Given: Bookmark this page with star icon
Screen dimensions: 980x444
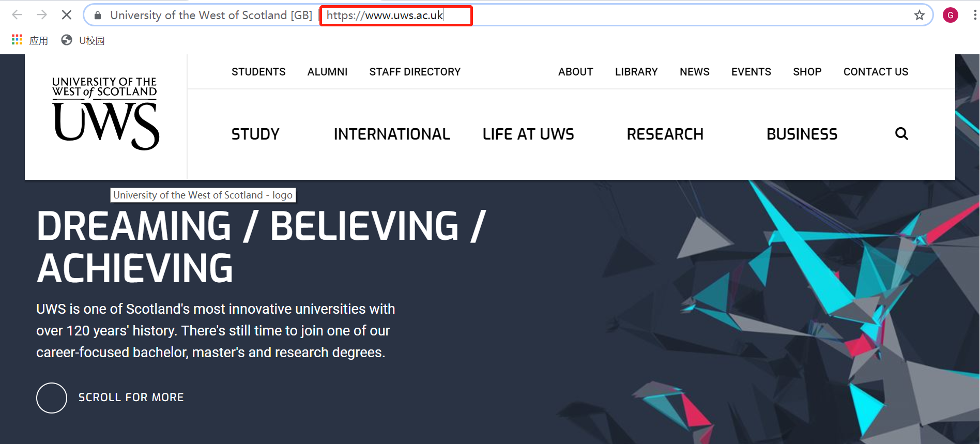Looking at the screenshot, I should point(919,16).
